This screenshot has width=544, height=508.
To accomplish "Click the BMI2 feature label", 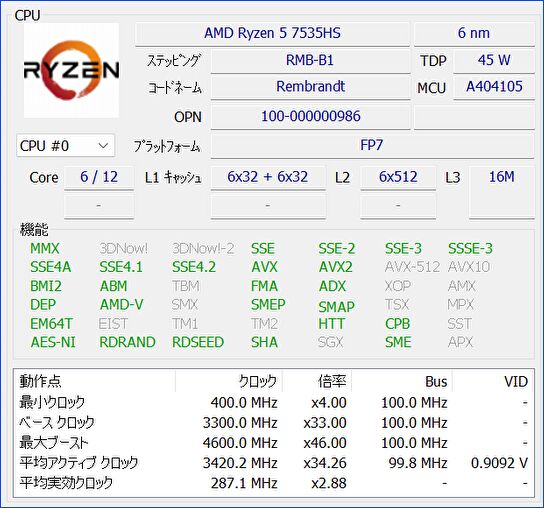I will coord(46,286).
